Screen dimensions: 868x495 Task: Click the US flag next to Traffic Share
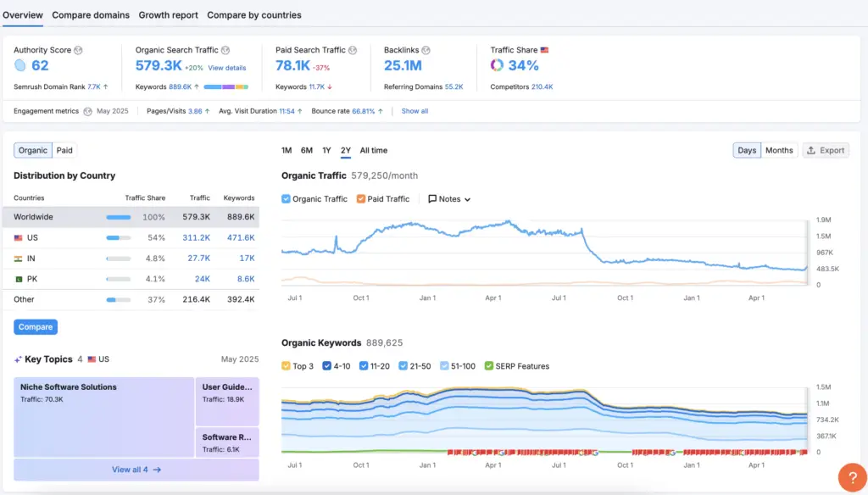click(x=545, y=50)
